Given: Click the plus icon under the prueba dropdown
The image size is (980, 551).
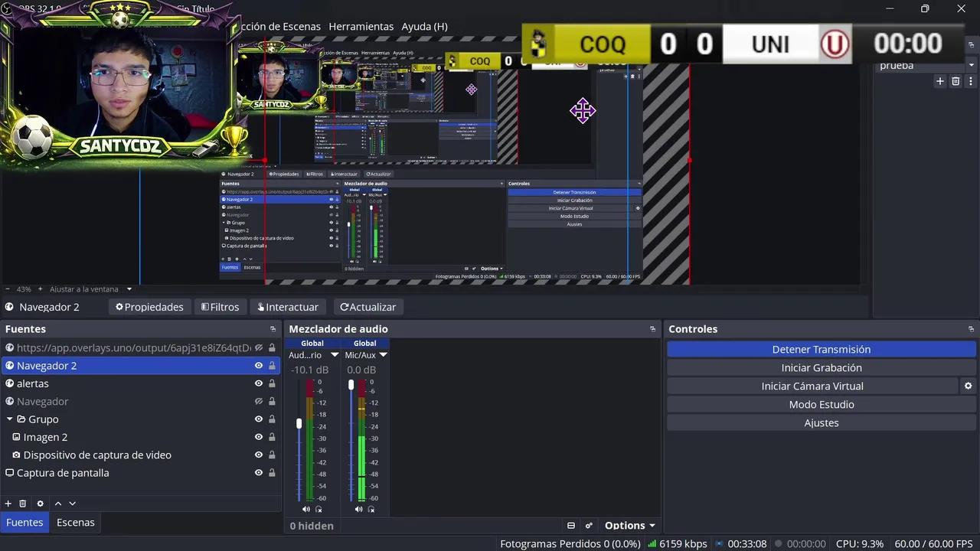Looking at the screenshot, I should point(940,81).
